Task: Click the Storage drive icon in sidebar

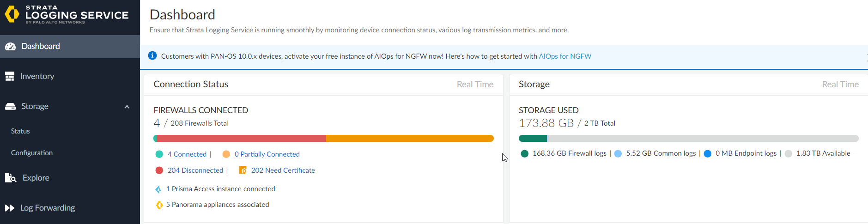Action: coord(10,106)
